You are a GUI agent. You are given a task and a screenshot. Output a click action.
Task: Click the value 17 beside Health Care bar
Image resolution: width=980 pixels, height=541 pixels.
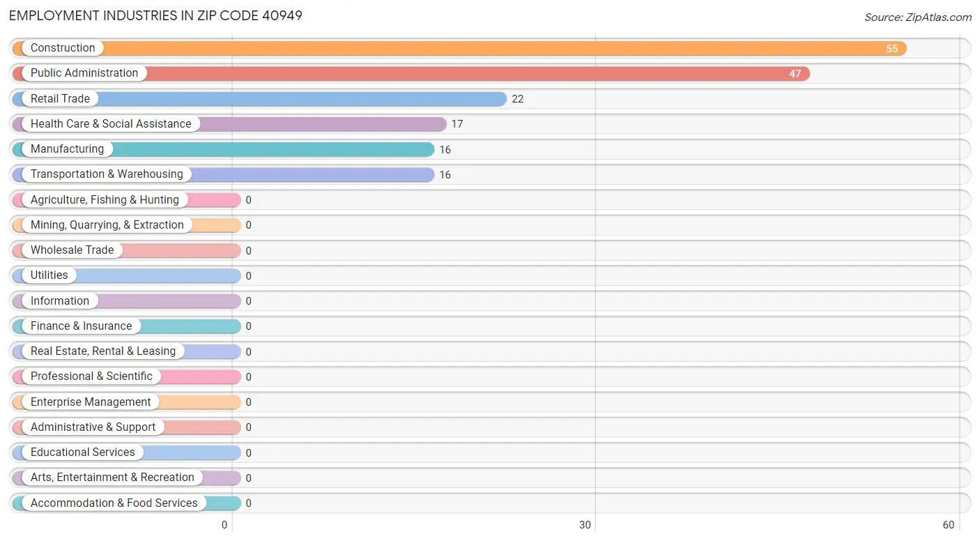tap(457, 124)
